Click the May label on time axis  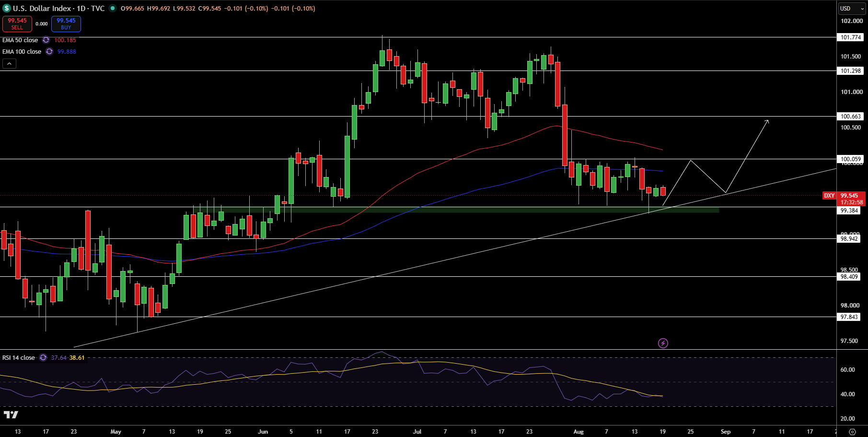(116, 432)
